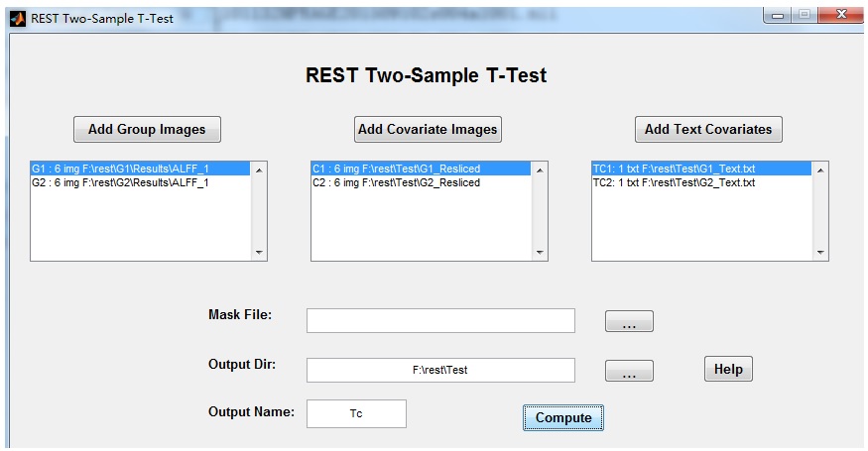Click Add Text Covariates button

point(708,130)
